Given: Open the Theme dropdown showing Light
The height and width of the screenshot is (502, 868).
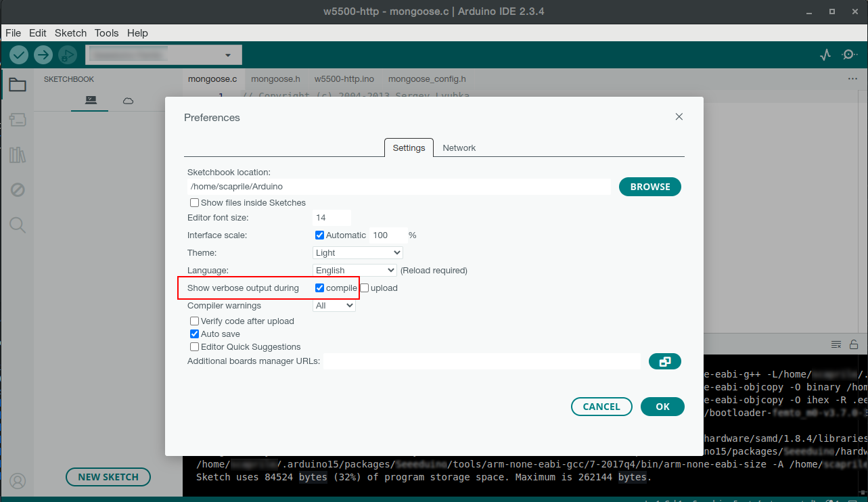Looking at the screenshot, I should pos(358,253).
